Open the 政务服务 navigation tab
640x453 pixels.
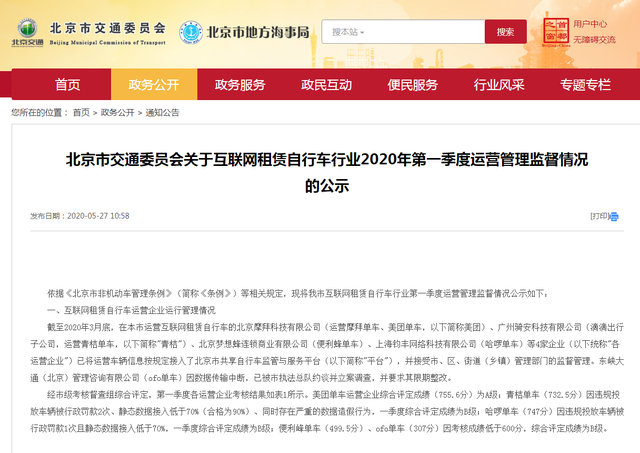(239, 84)
